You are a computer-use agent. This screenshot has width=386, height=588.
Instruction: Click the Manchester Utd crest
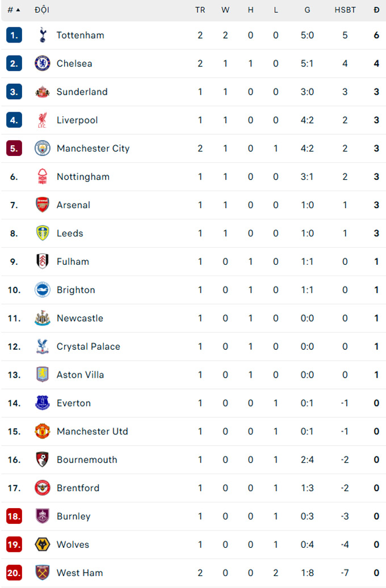(x=43, y=432)
